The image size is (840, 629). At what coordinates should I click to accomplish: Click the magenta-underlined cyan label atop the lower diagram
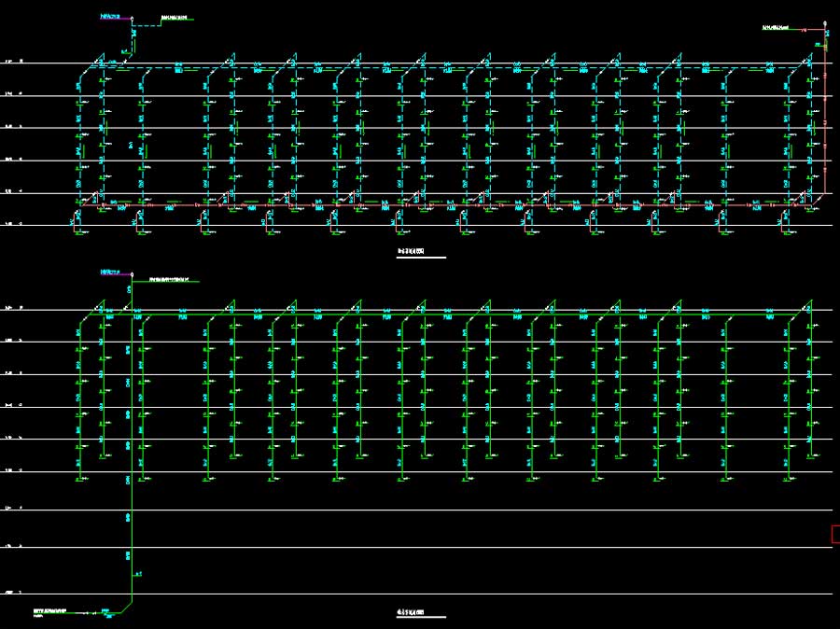(x=110, y=273)
